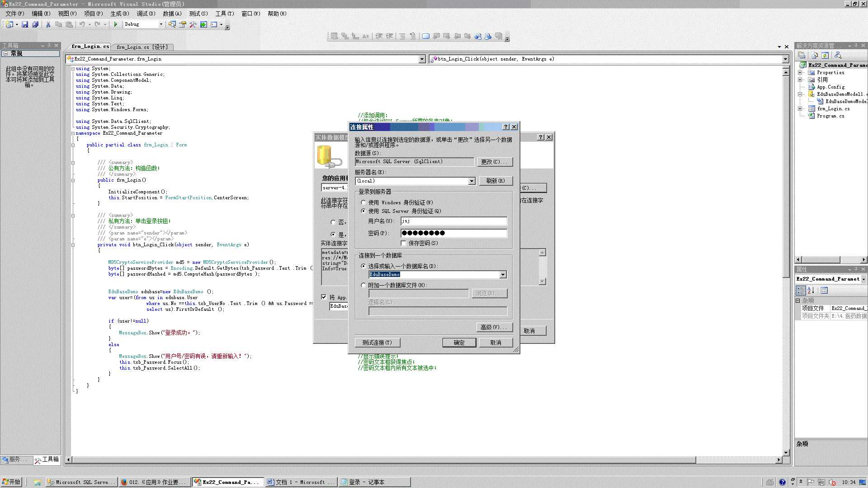Expand 引用 node in Solution Explorer

(800, 80)
